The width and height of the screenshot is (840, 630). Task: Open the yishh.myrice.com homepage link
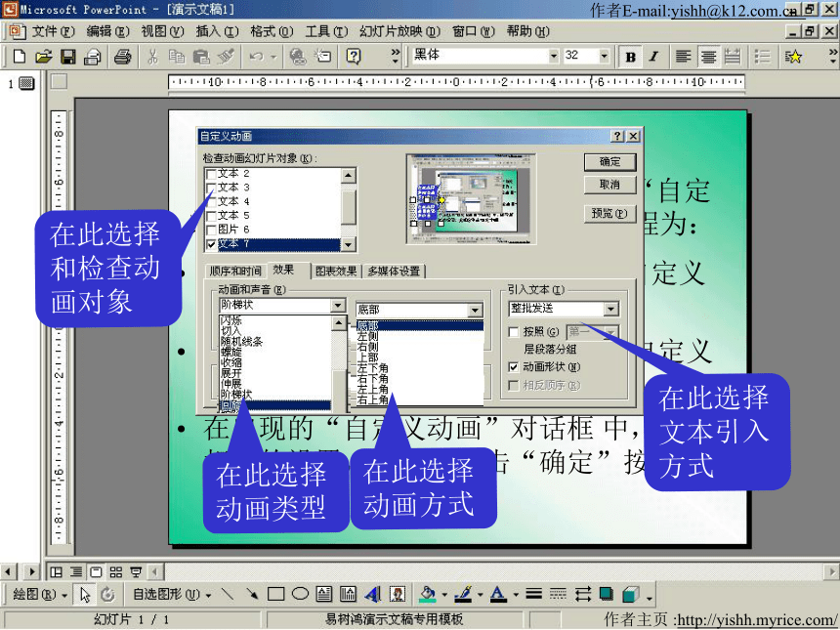756,620
